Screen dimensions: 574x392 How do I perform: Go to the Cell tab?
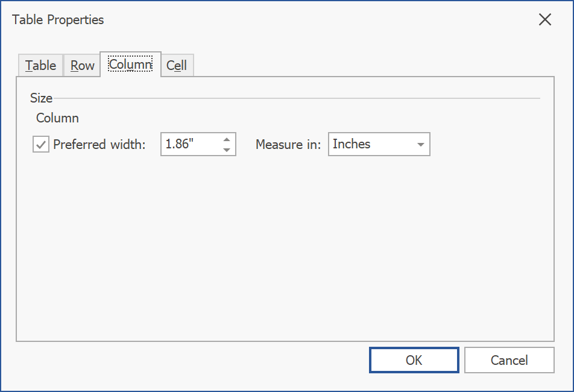tap(177, 66)
